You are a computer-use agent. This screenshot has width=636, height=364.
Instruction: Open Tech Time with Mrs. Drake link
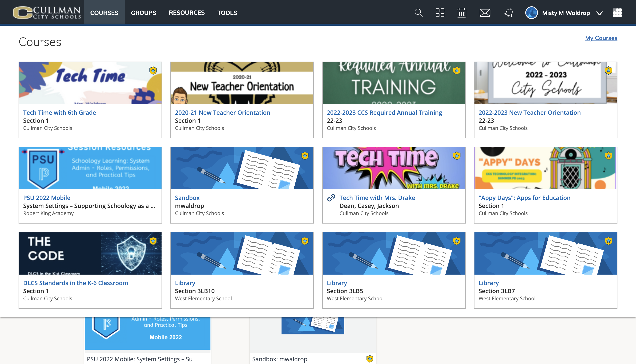tap(377, 198)
